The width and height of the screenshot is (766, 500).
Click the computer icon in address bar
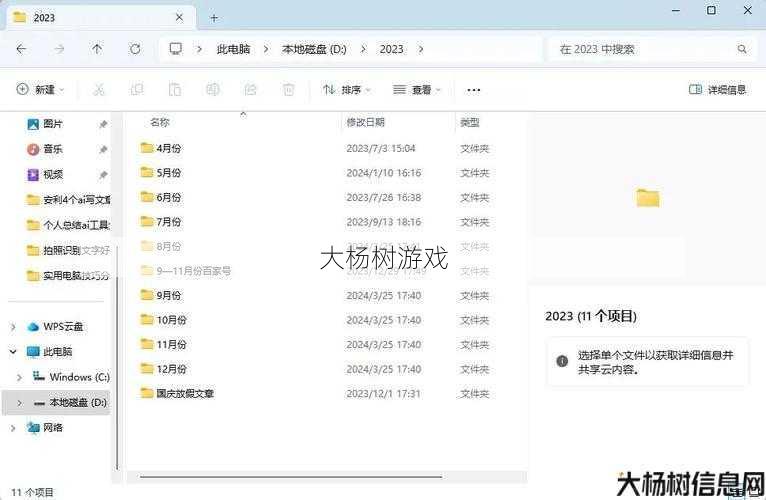coord(176,49)
